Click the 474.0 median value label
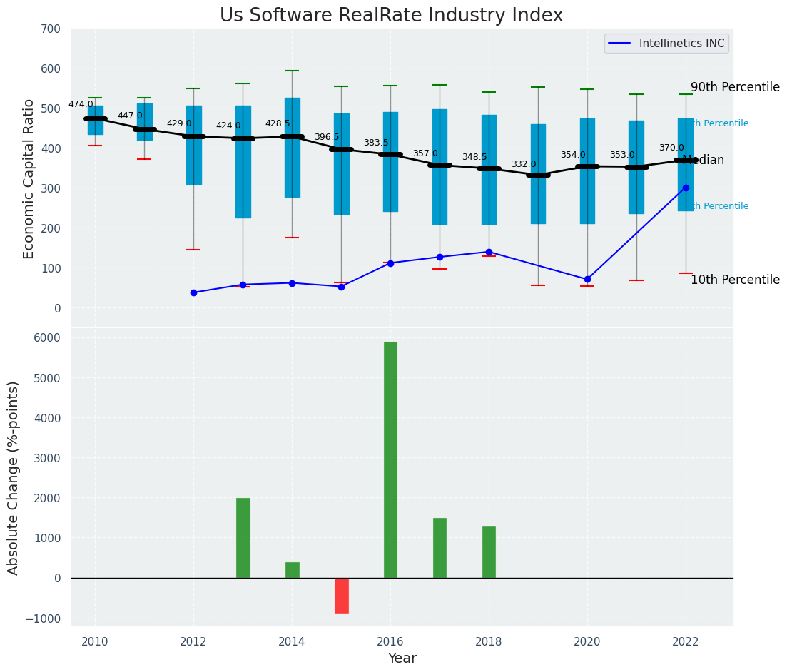 coord(81,105)
